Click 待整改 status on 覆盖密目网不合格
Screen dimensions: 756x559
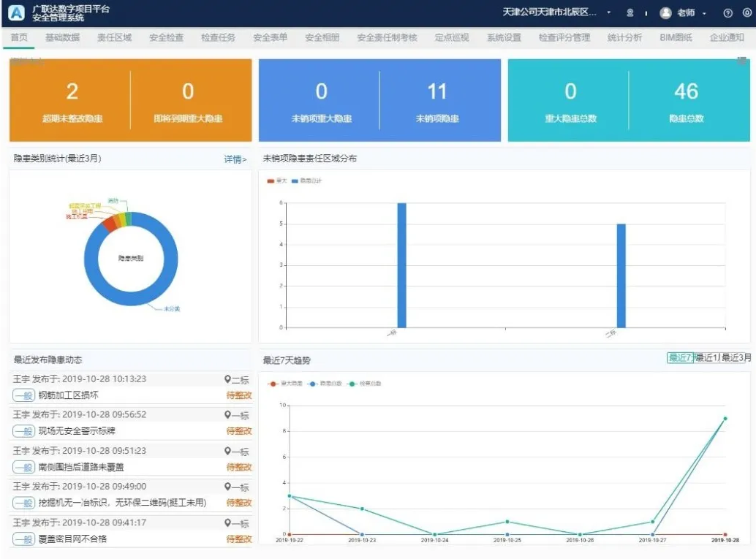(239, 539)
